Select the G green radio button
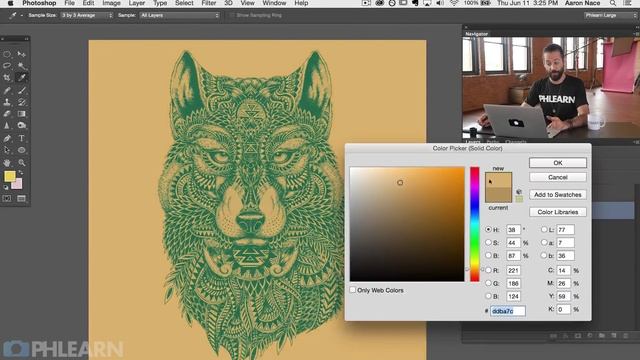640x360 pixels. (488, 283)
